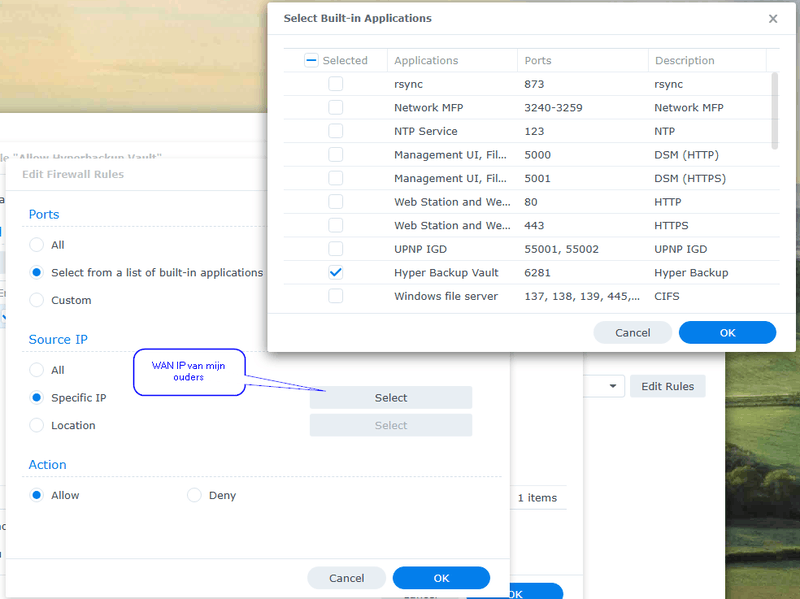Check the DSM (HTTPS) port 5001 checkbox
Viewport: 800px width, 599px height.
335,178
